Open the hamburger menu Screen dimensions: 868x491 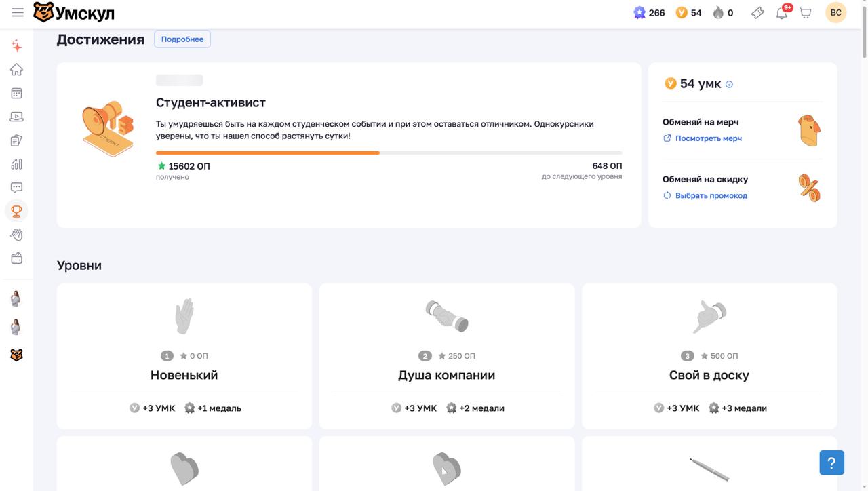pos(18,12)
